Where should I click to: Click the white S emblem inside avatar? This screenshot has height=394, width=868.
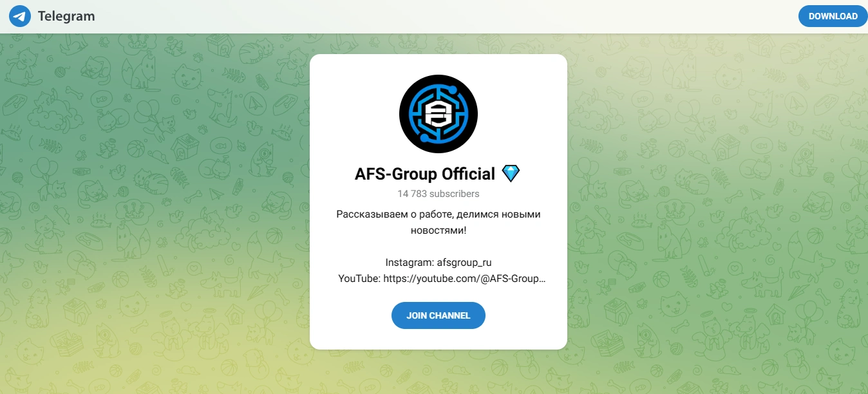tap(439, 114)
